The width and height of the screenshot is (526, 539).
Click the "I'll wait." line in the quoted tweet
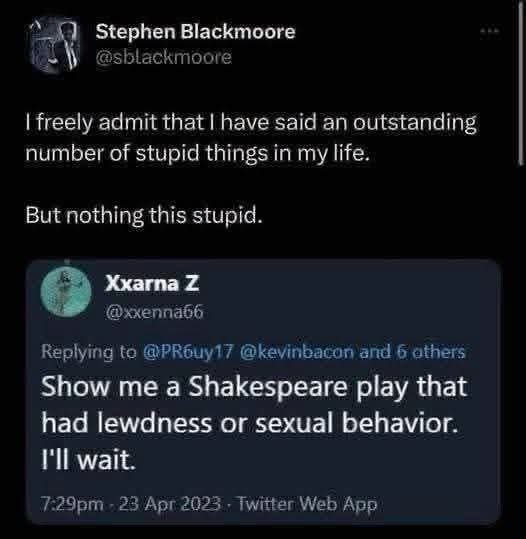click(88, 459)
